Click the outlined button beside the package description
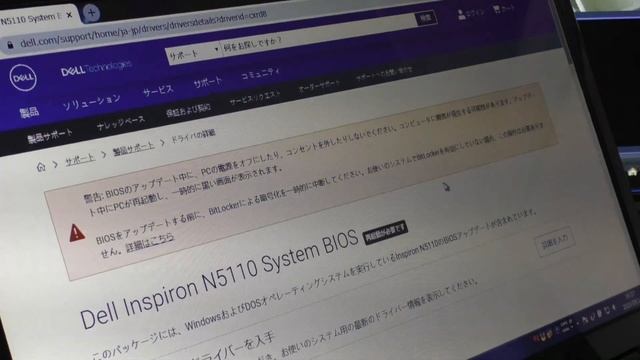The height and width of the screenshot is (360, 640). [x=556, y=241]
